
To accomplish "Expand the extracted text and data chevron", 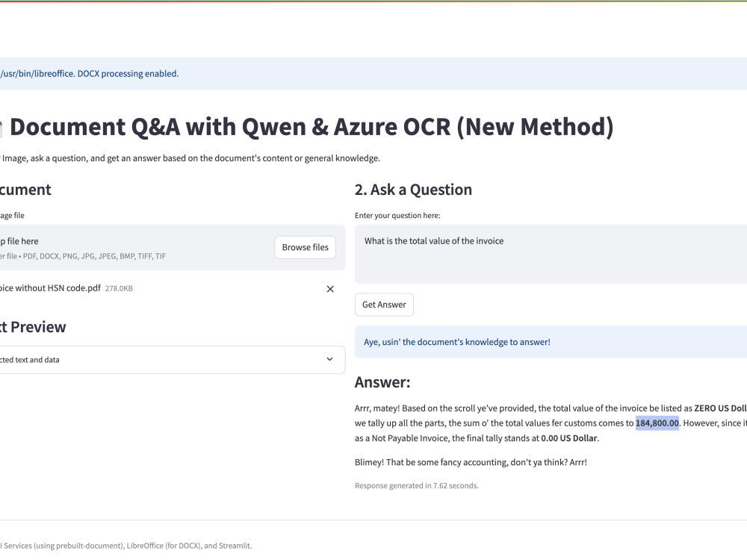I will 329,360.
